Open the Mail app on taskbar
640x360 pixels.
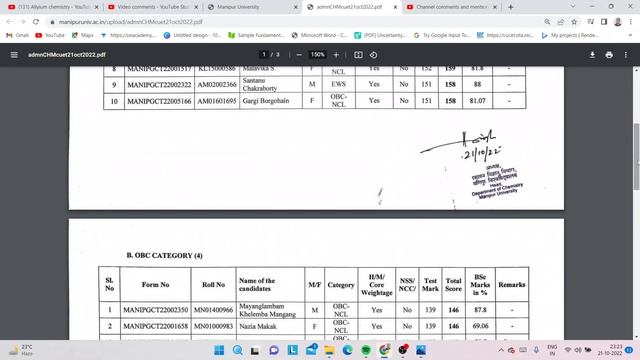click(311, 350)
